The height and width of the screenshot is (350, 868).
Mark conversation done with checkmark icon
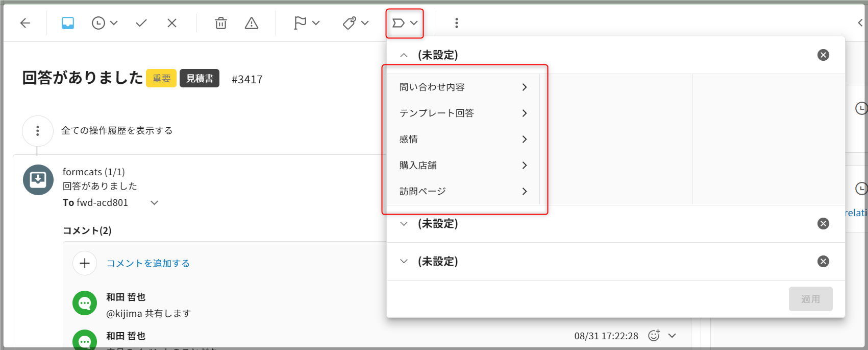coord(141,23)
